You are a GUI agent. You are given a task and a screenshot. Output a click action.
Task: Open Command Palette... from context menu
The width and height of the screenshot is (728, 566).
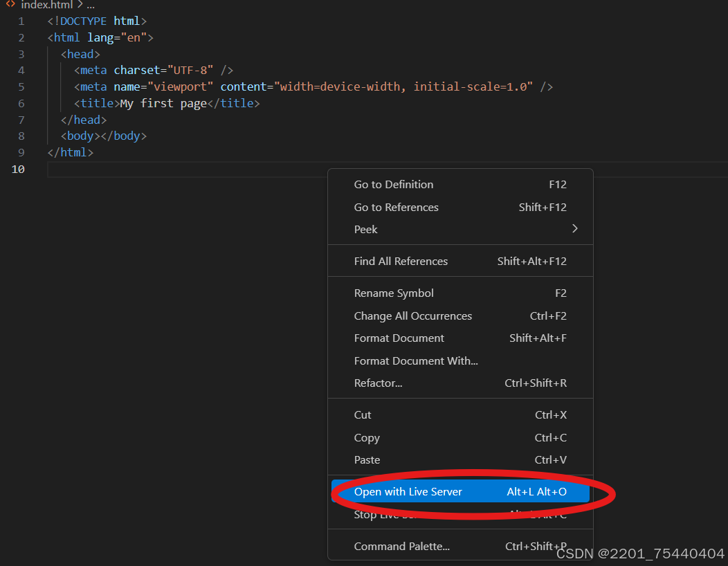tap(460, 546)
